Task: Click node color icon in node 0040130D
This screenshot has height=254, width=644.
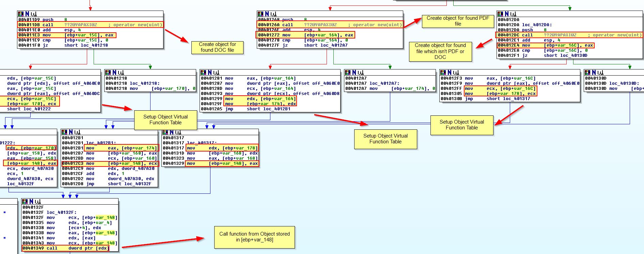Action: pyautogui.click(x=587, y=73)
